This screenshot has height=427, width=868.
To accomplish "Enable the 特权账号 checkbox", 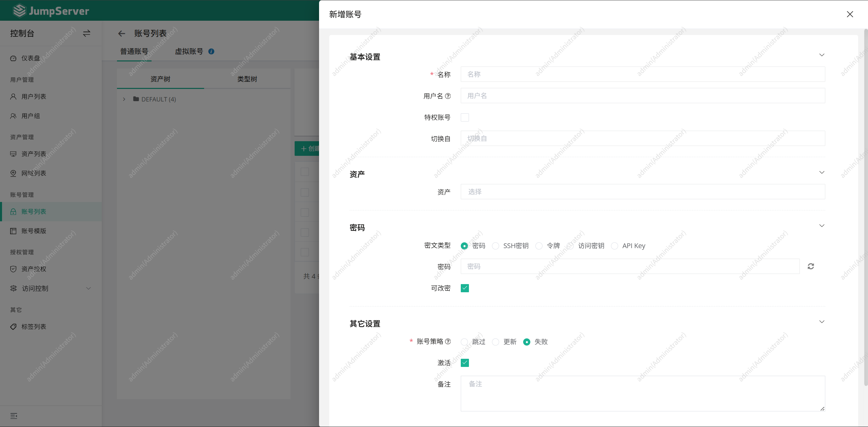I will coord(465,117).
